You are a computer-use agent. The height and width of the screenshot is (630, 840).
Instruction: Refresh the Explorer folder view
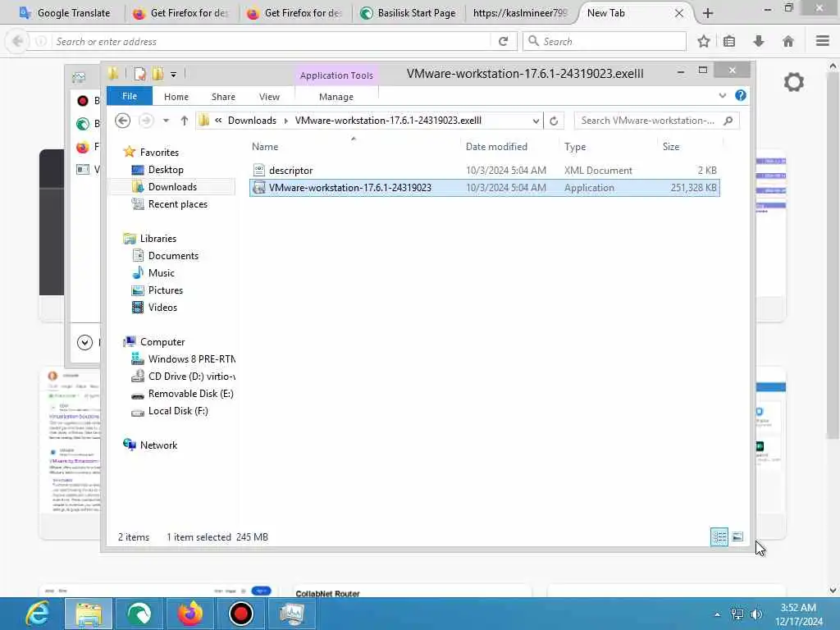pyautogui.click(x=554, y=121)
